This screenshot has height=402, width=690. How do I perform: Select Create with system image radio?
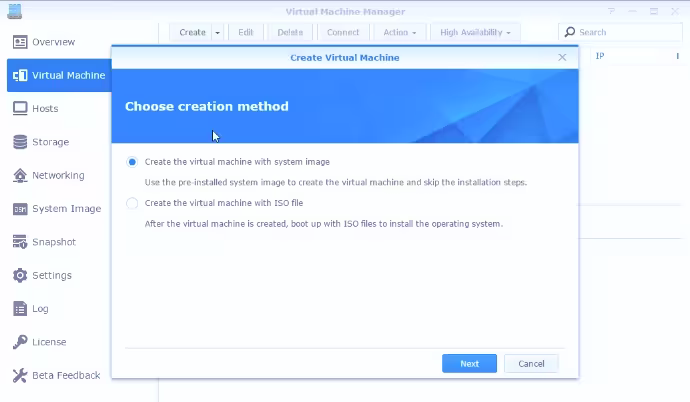pyautogui.click(x=132, y=162)
